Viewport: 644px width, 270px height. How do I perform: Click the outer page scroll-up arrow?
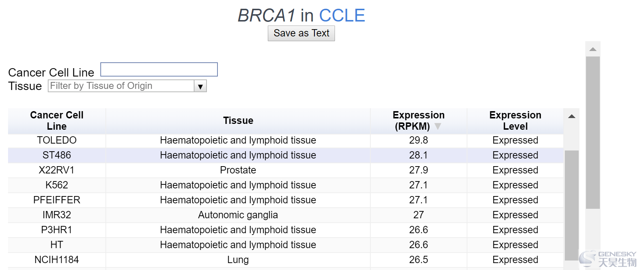click(x=593, y=49)
